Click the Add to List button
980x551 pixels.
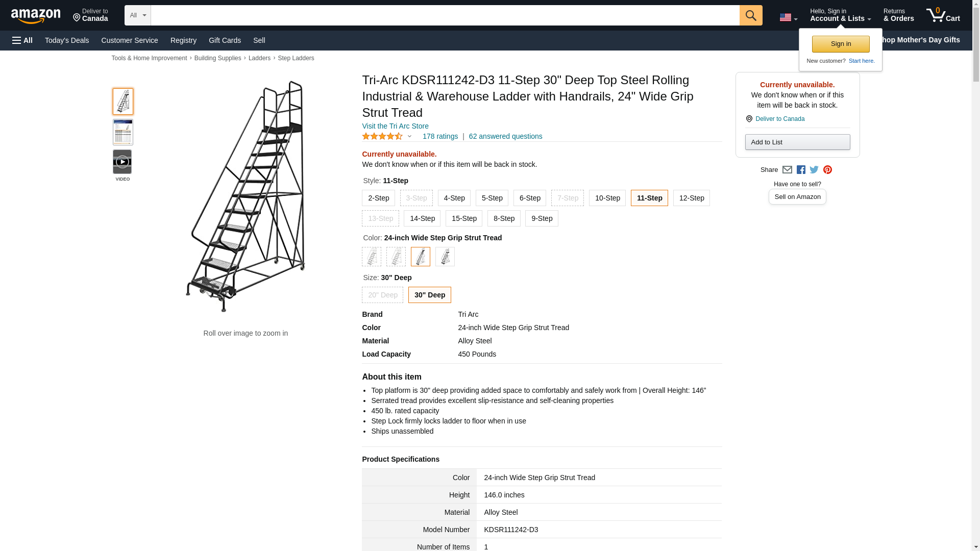pos(797,142)
